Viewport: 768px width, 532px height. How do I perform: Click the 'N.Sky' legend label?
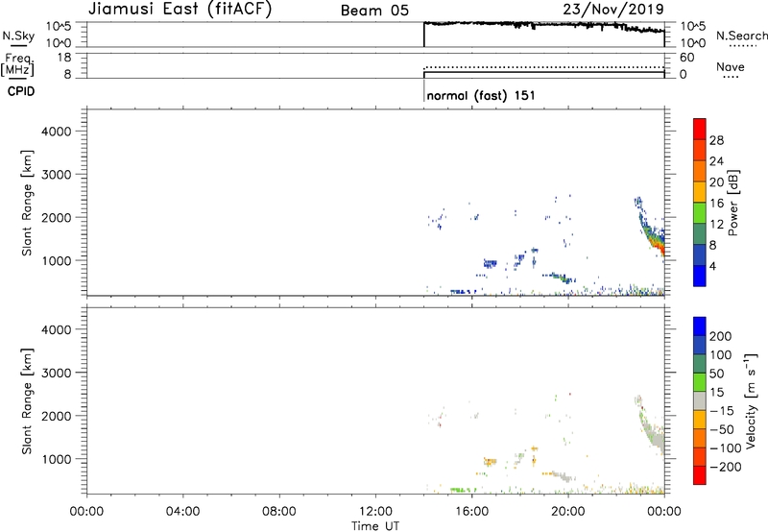[18, 36]
